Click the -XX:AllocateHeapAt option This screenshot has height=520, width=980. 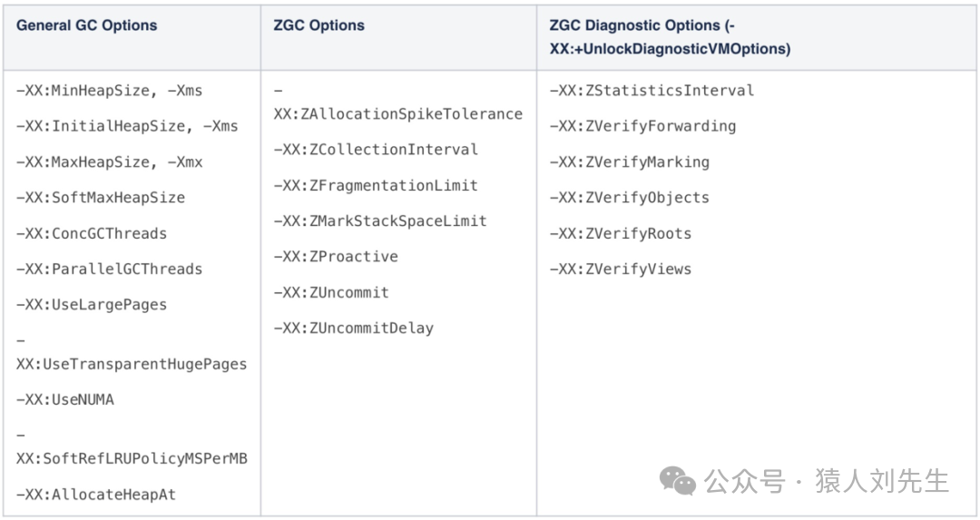click(x=96, y=495)
